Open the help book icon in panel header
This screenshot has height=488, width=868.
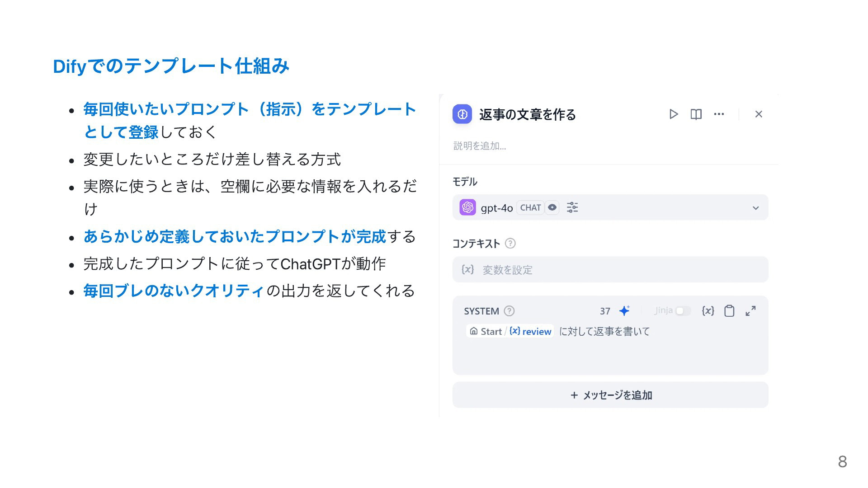tap(696, 114)
